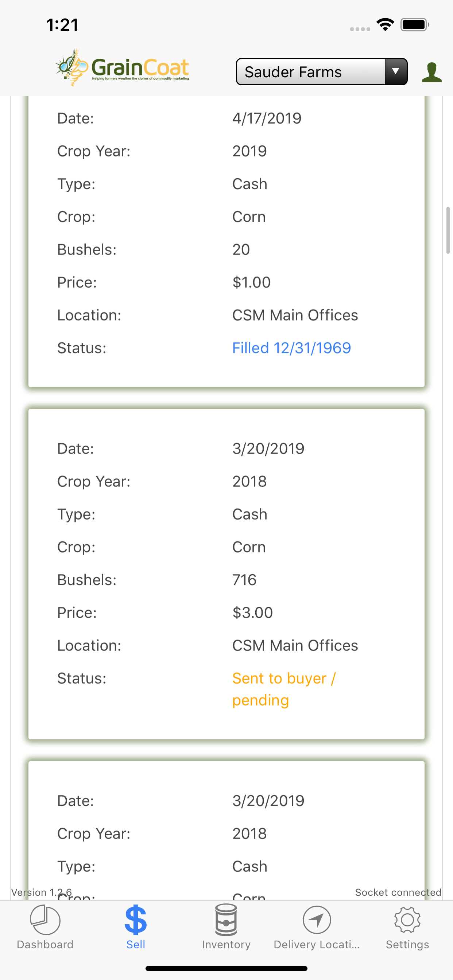Open the Sauder Farms farm selector

pos(311,71)
